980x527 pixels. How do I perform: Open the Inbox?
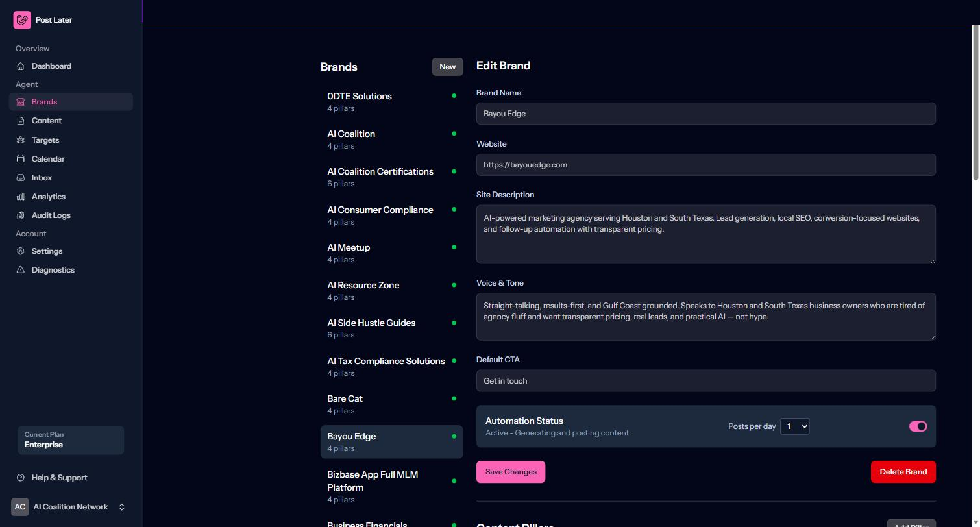(71, 178)
